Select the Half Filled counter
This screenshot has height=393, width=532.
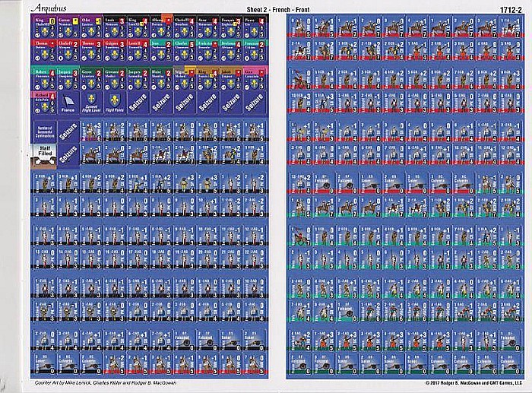pos(44,156)
